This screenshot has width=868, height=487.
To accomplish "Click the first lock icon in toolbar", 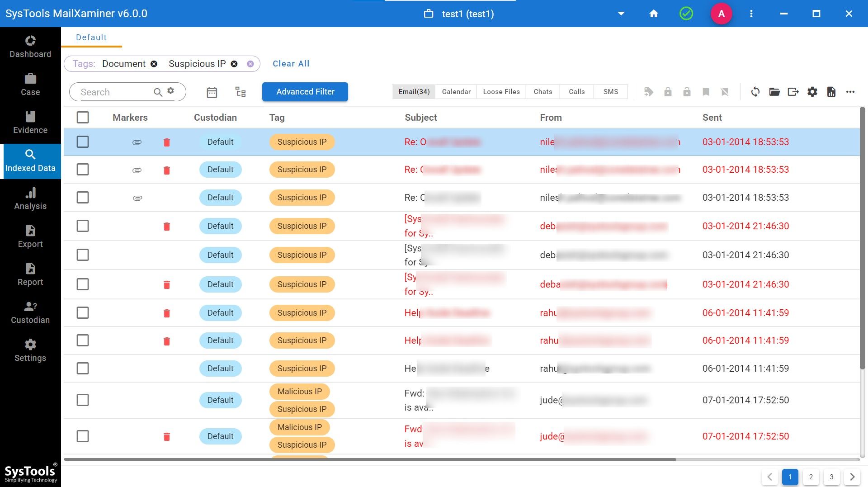I will point(668,92).
